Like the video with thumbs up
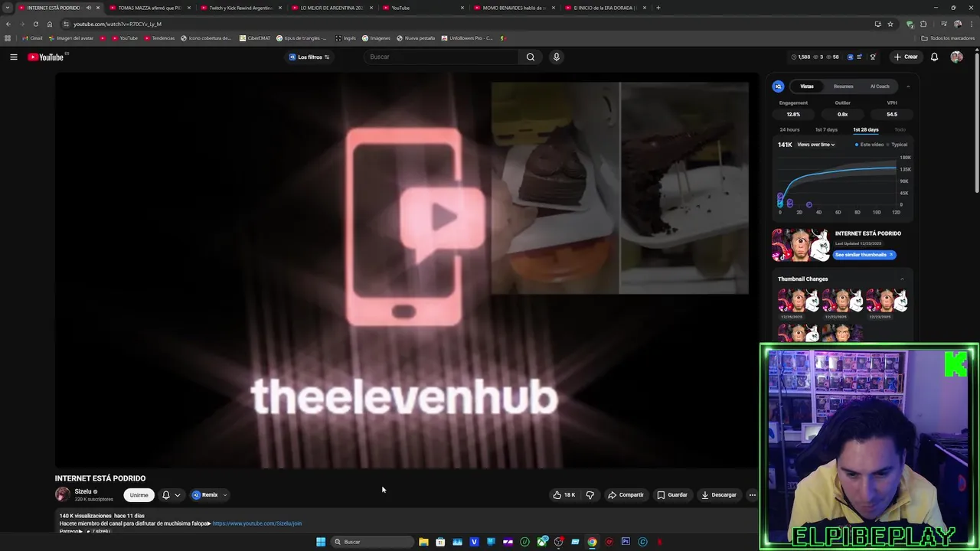The height and width of the screenshot is (551, 980). pyautogui.click(x=564, y=495)
